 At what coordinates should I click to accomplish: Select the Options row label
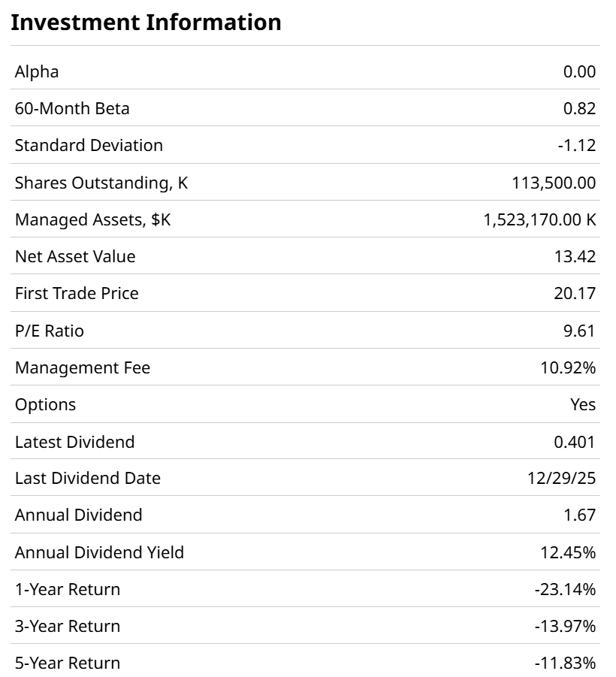(45, 404)
